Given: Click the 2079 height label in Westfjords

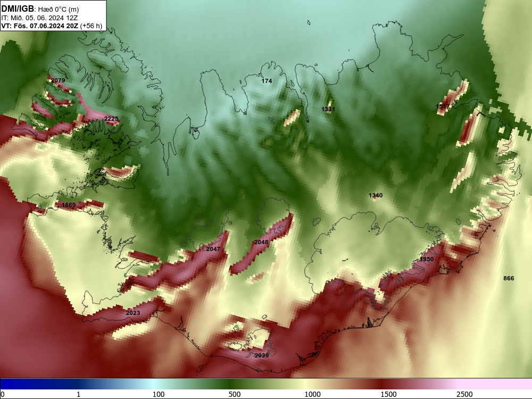Looking at the screenshot, I should click(57, 80).
